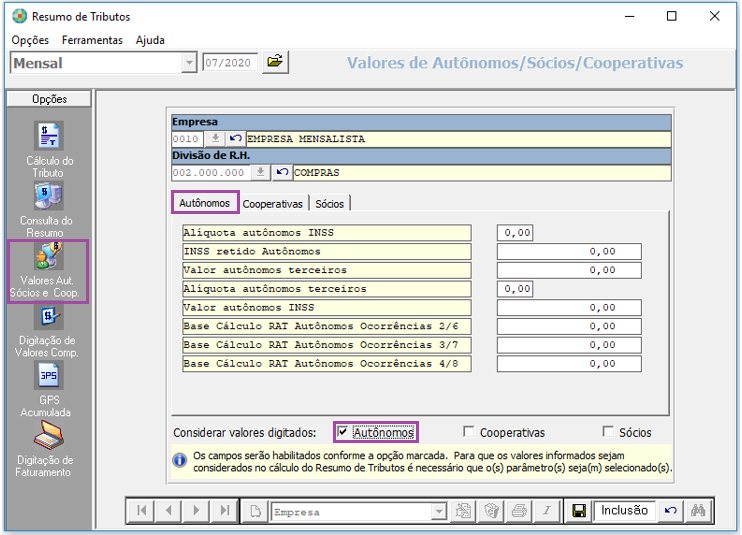Click COMPRAS division name text
The image size is (742, 535).
point(317,173)
